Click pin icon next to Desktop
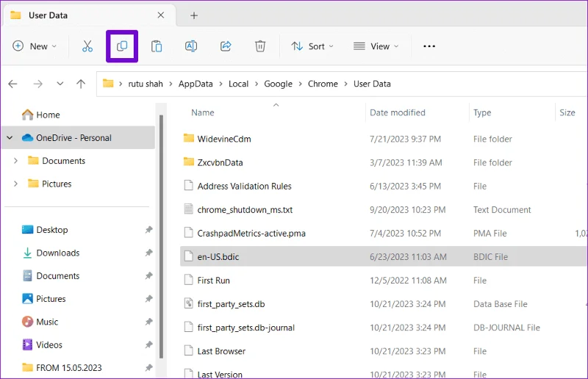This screenshot has height=379, width=588. tap(149, 229)
